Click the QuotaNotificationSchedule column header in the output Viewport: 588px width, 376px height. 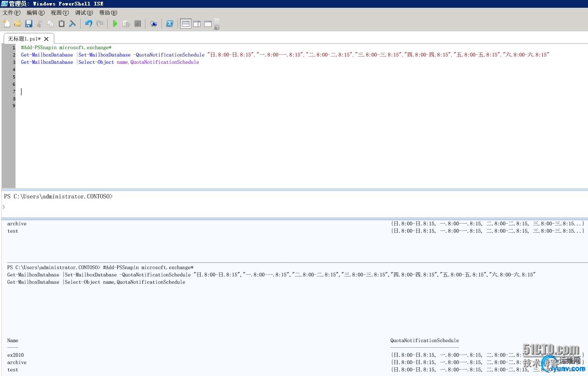tap(425, 340)
